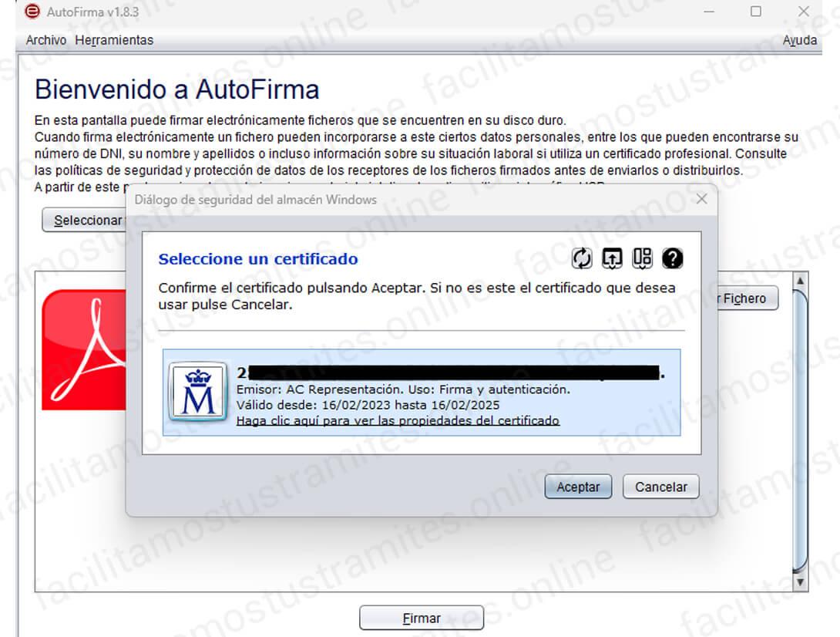This screenshot has height=637, width=840.
Task: Open the Archivo menu
Action: pos(45,40)
